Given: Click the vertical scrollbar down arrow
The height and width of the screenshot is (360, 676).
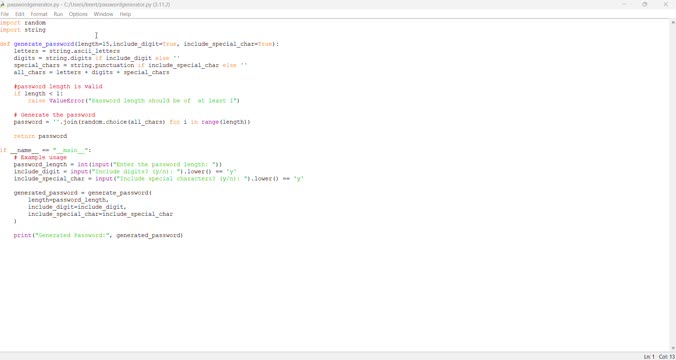Looking at the screenshot, I should pyautogui.click(x=673, y=348).
